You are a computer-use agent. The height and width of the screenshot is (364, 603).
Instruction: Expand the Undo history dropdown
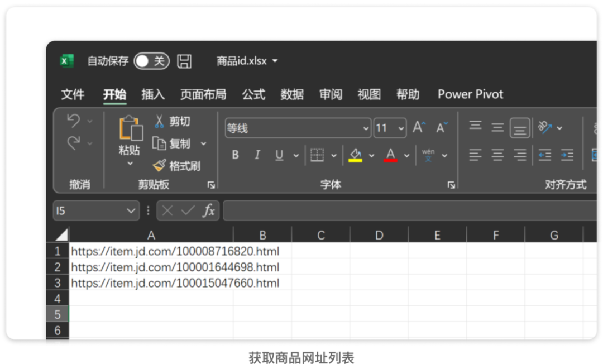point(90,122)
